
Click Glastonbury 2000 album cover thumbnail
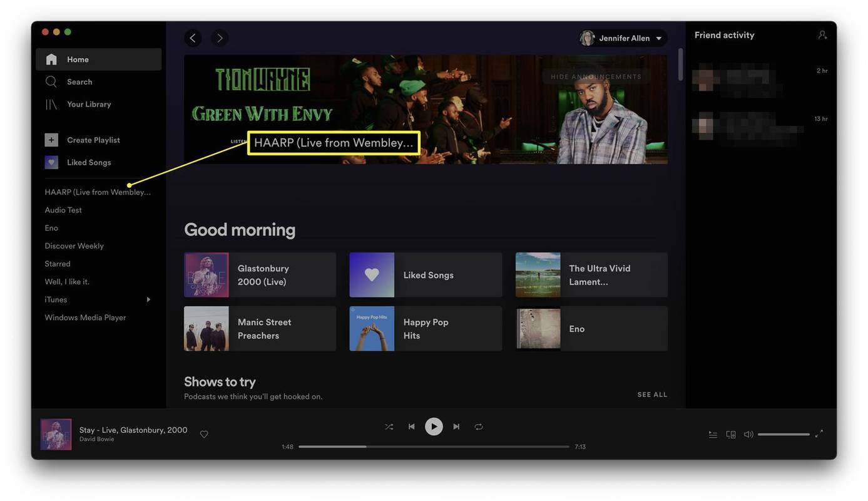[207, 275]
